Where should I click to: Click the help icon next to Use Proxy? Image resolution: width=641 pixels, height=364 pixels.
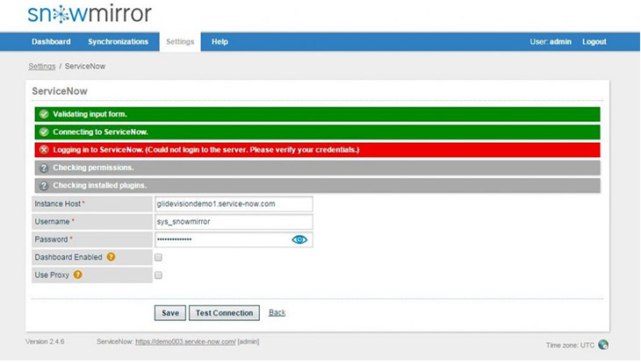(78, 275)
